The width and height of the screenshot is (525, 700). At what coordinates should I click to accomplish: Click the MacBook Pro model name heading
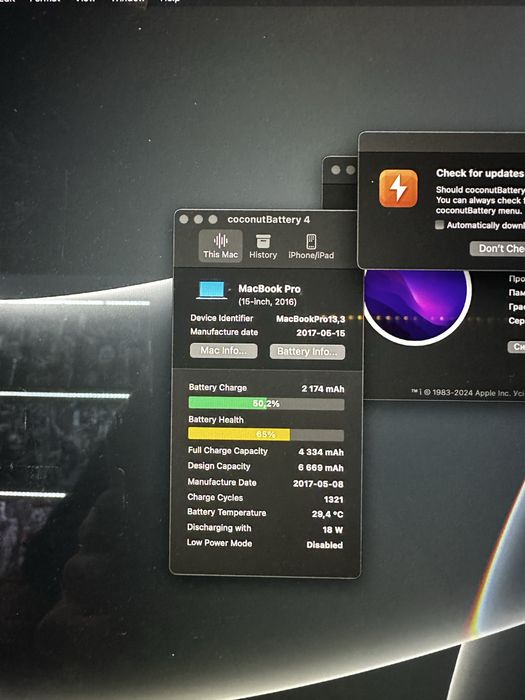(269, 289)
